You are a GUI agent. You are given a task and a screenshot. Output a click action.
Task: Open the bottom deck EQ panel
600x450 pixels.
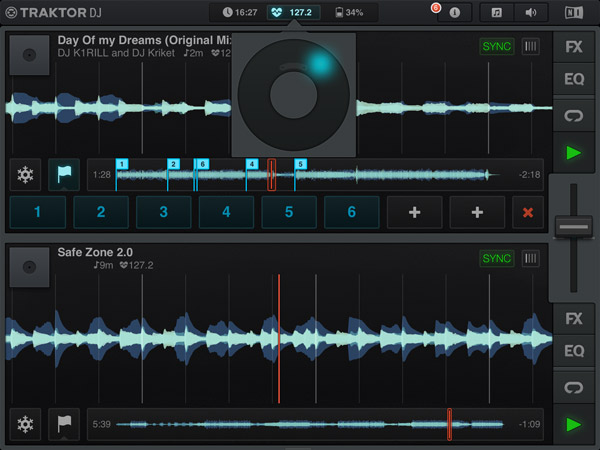tap(574, 351)
